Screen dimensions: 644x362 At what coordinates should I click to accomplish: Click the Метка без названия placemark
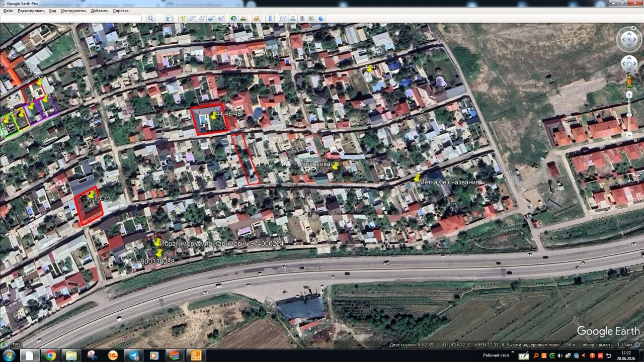(417, 177)
